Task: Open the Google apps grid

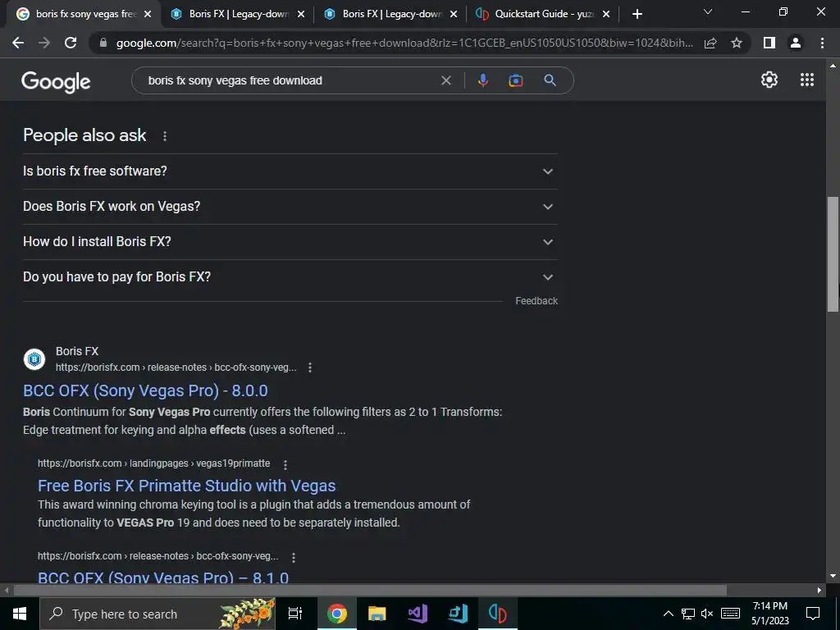Action: point(807,80)
